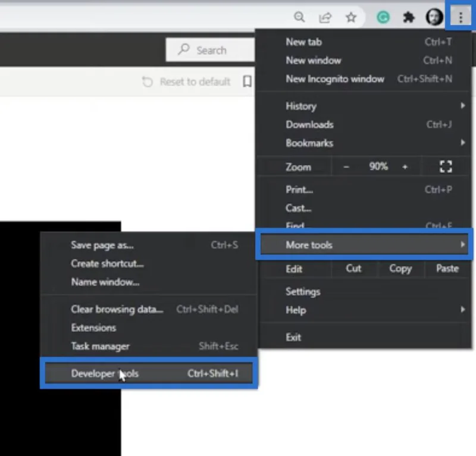This screenshot has width=476, height=456.
Task: Click Paste in the Edit row
Action: 447,269
